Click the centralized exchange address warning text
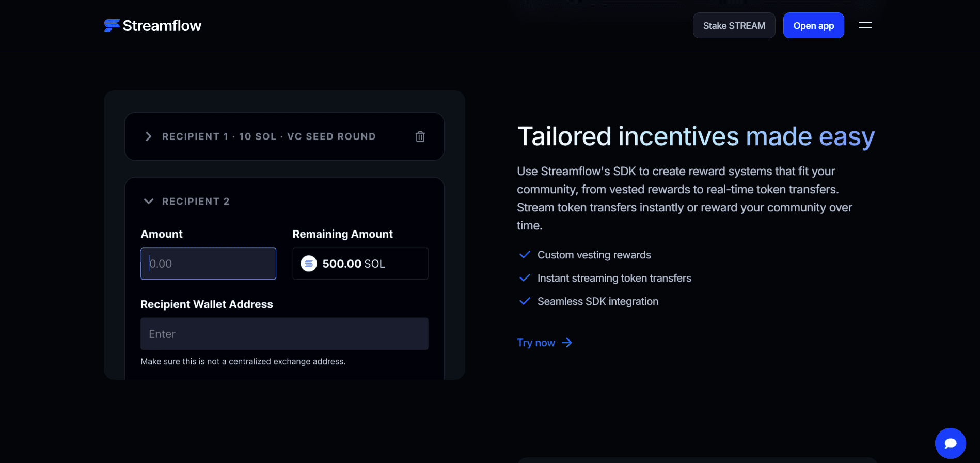The width and height of the screenshot is (980, 463). 243,362
